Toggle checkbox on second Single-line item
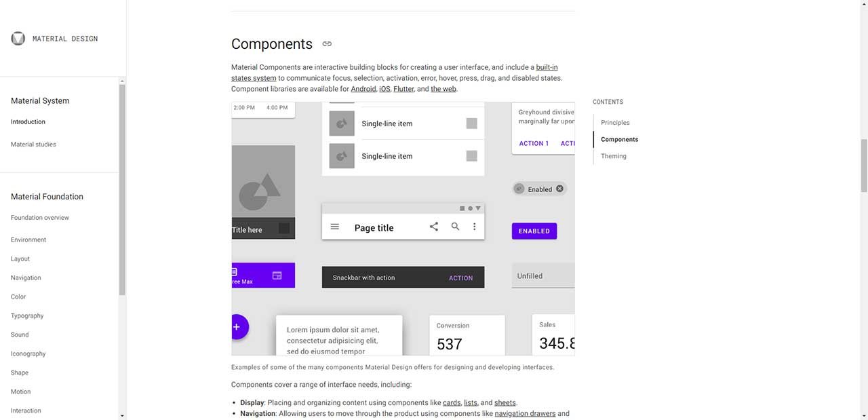 click(x=471, y=156)
